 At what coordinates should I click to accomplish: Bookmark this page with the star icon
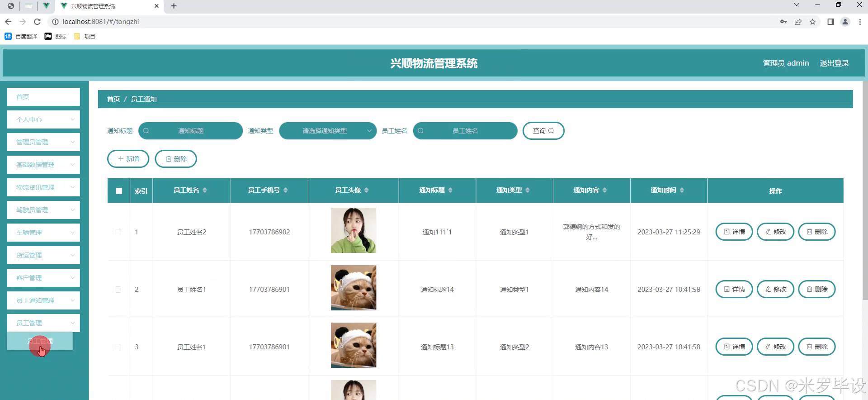tap(812, 22)
